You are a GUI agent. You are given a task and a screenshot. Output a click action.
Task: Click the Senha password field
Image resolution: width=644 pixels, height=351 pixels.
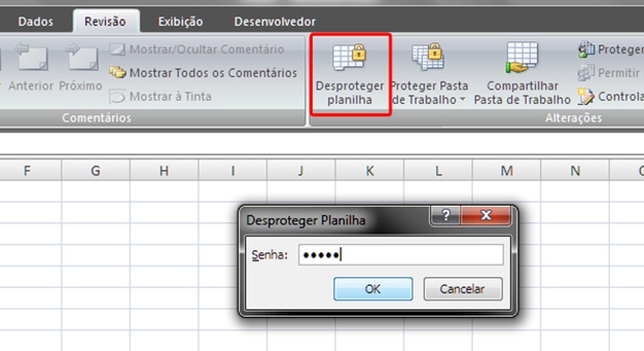point(401,255)
